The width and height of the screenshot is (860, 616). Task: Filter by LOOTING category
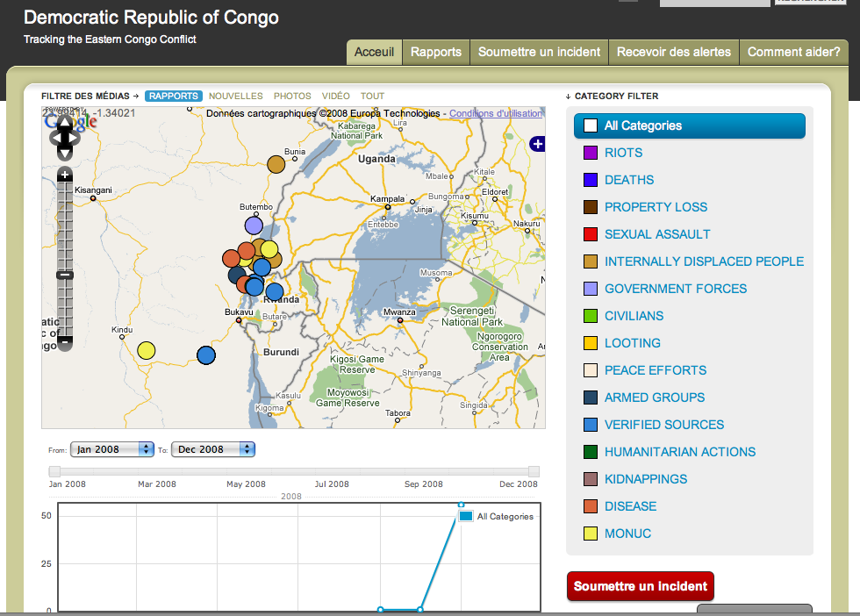(x=632, y=343)
